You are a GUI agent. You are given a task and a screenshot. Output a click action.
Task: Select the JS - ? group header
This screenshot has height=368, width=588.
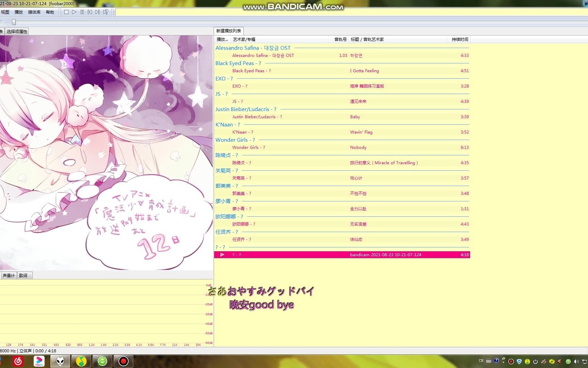pyautogui.click(x=222, y=94)
